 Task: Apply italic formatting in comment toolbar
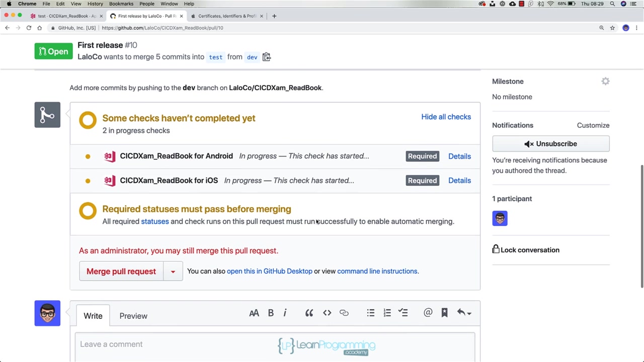pyautogui.click(x=285, y=313)
